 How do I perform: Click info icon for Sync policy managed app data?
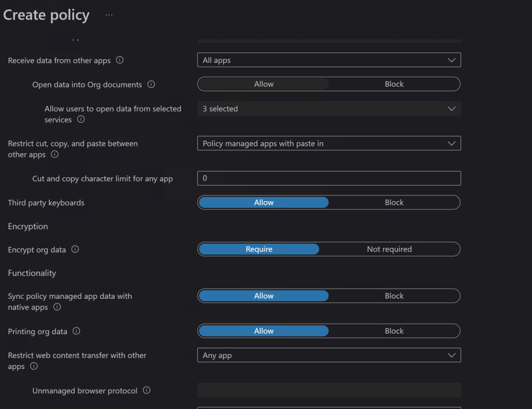pos(57,307)
